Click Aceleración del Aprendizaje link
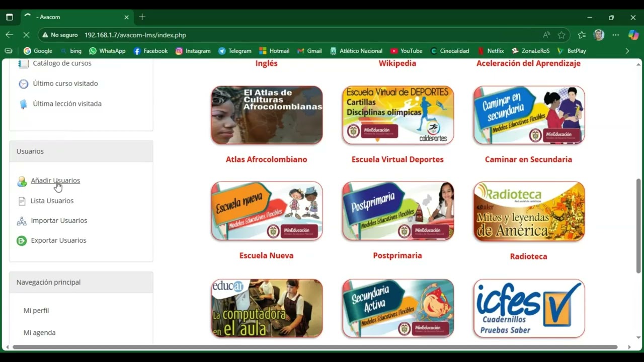The height and width of the screenshot is (362, 644). pos(528,63)
